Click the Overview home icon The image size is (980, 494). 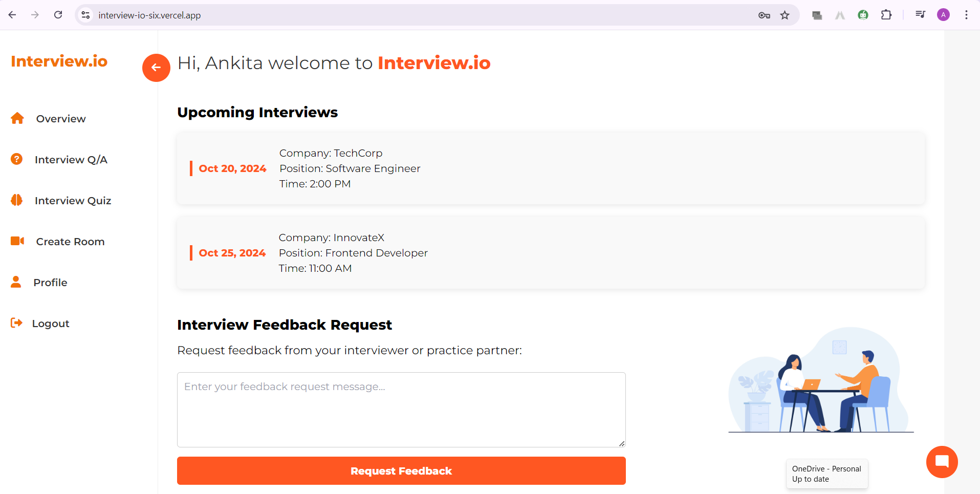(x=17, y=118)
